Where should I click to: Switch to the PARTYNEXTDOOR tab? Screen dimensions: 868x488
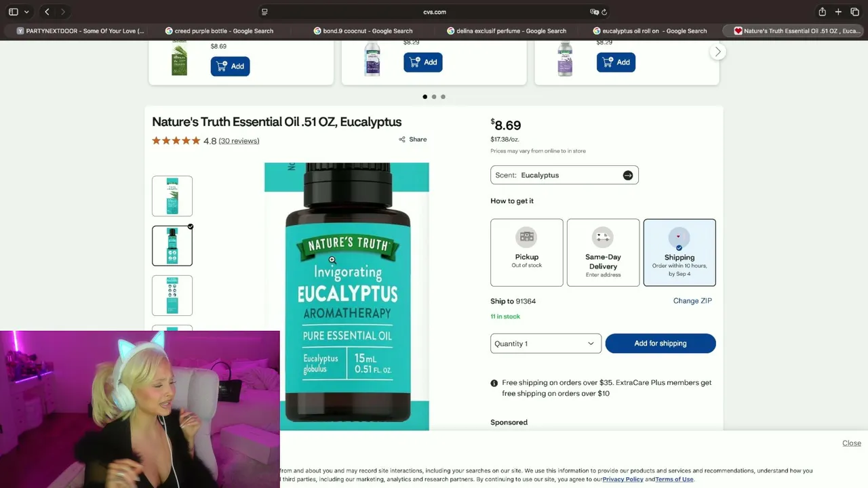81,30
